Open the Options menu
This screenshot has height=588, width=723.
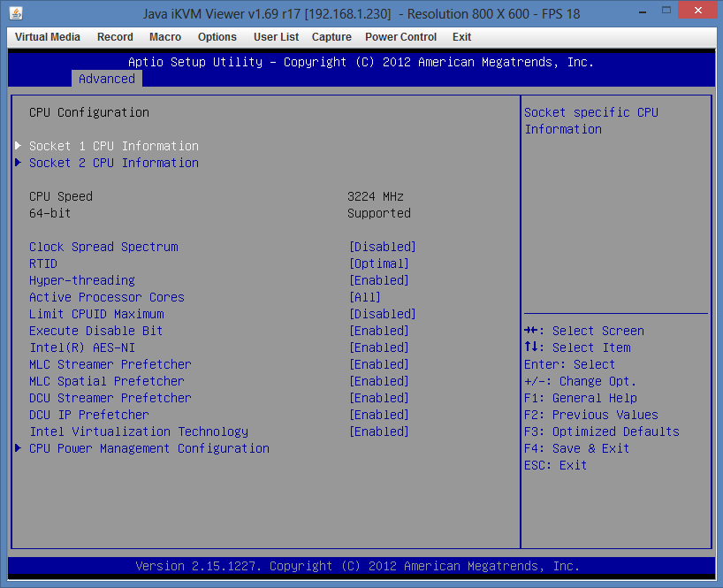[x=217, y=37]
